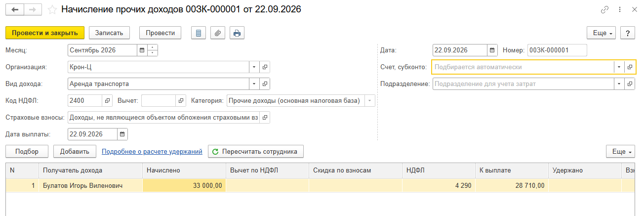Click the Категория field Прочие доходы

[x=295, y=100]
